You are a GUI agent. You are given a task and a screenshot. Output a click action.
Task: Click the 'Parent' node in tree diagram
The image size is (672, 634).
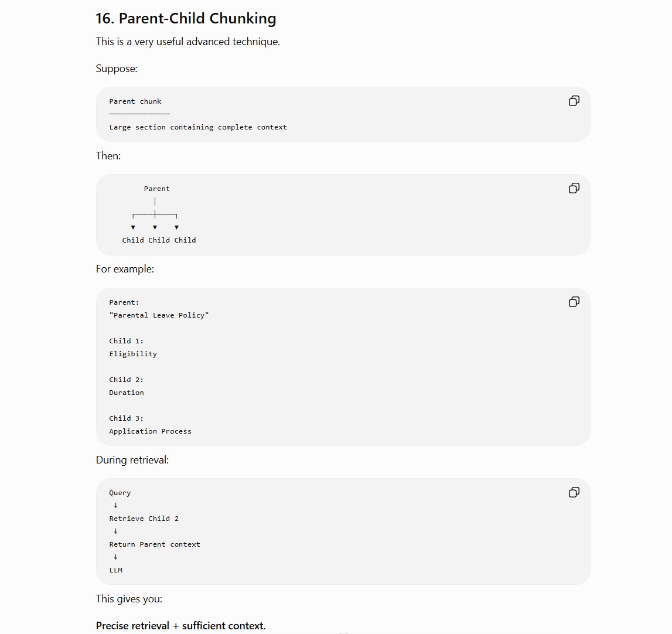tap(157, 189)
